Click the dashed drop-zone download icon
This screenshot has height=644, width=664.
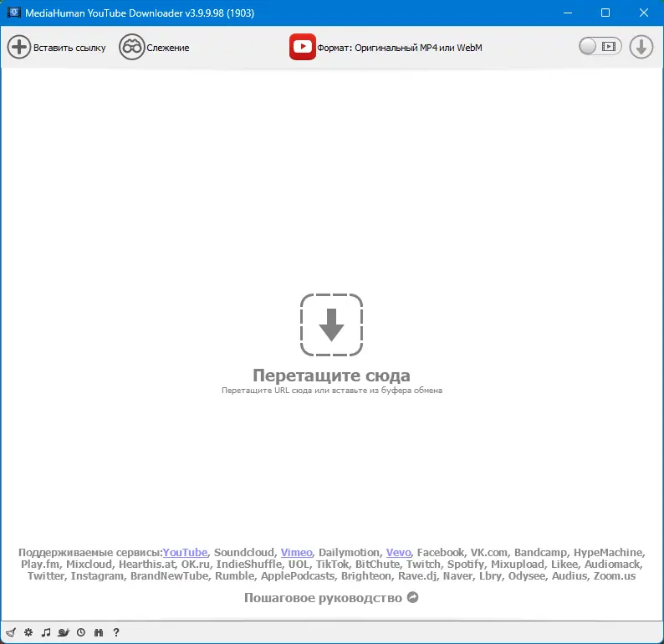[x=331, y=325]
